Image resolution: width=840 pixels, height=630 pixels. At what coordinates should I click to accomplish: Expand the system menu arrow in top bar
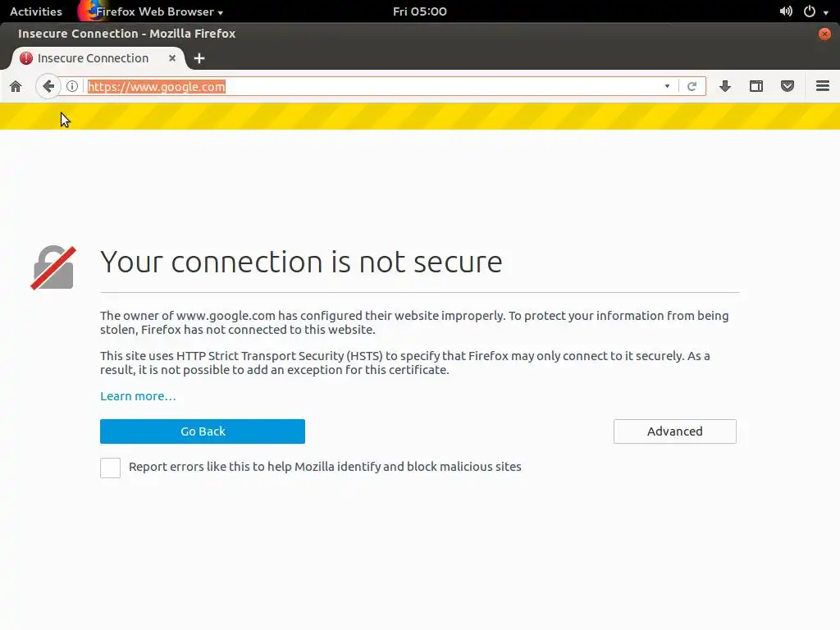pyautogui.click(x=825, y=12)
